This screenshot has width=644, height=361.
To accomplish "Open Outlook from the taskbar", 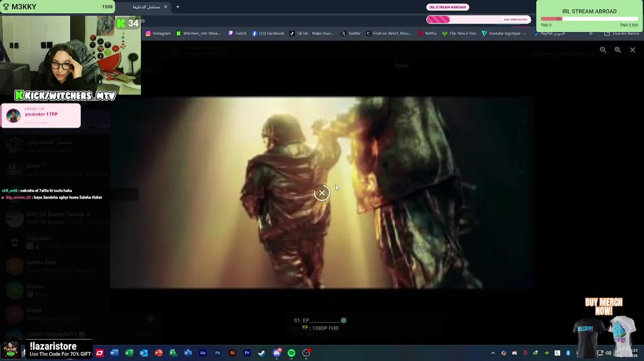I will pos(144,353).
